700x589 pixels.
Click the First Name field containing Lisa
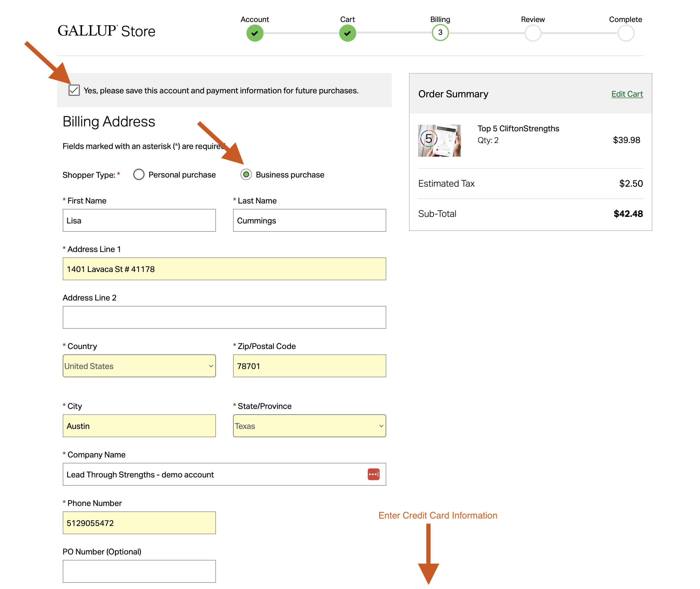click(139, 220)
